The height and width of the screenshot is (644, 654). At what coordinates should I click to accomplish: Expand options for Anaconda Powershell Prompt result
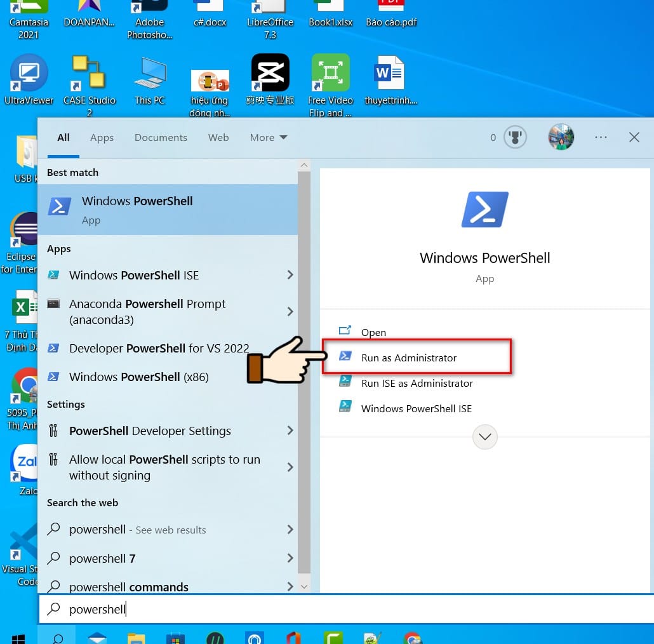290,312
